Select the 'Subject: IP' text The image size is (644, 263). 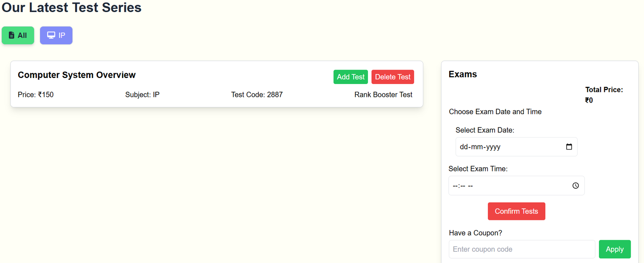[142, 95]
